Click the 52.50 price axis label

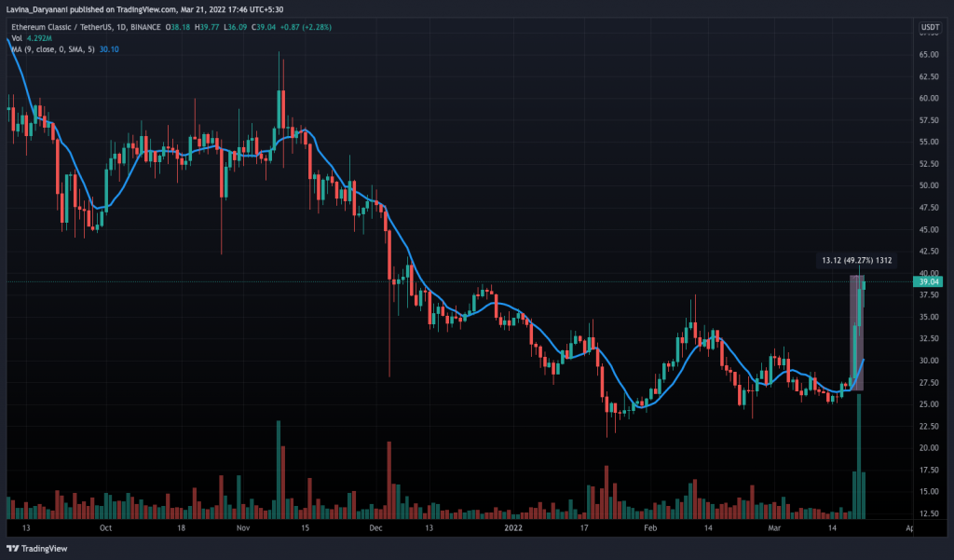(x=929, y=164)
